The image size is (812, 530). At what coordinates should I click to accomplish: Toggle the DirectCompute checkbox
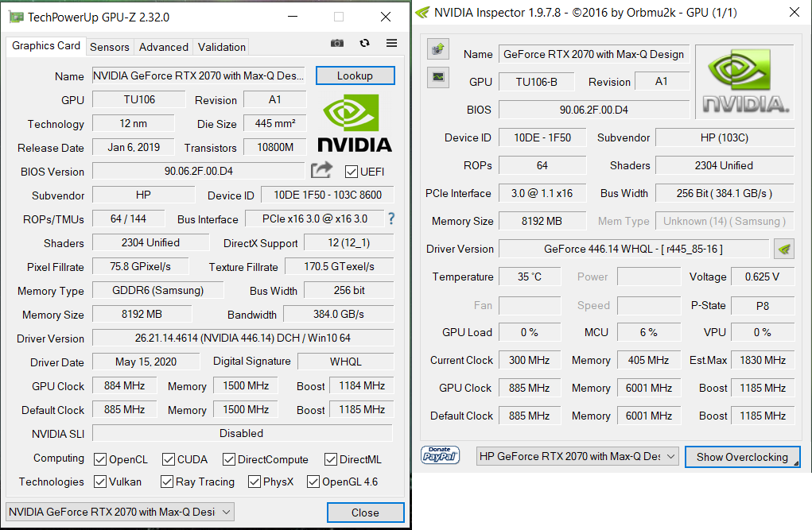click(x=229, y=459)
